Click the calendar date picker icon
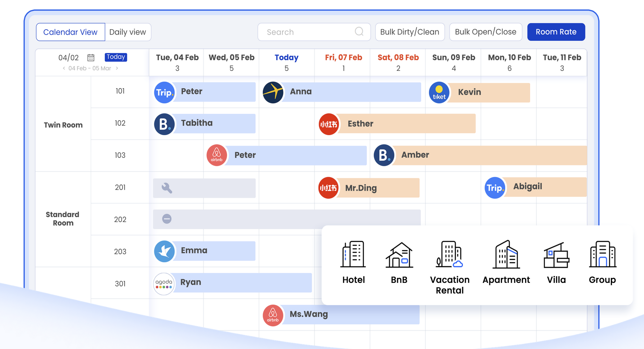This screenshot has height=349, width=644. point(91,57)
